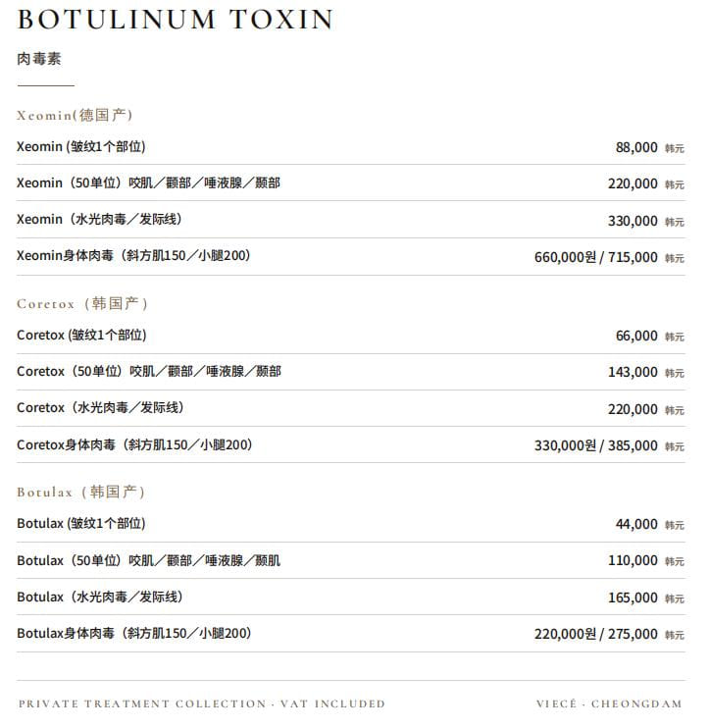Select Xeomin (50单位) 咬肌 row

pos(351,182)
